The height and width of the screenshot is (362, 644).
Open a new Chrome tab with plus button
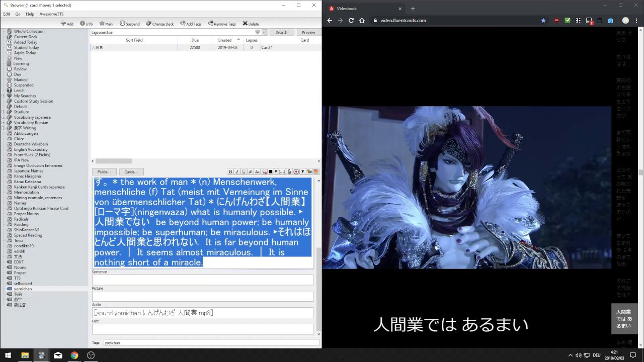tap(413, 9)
